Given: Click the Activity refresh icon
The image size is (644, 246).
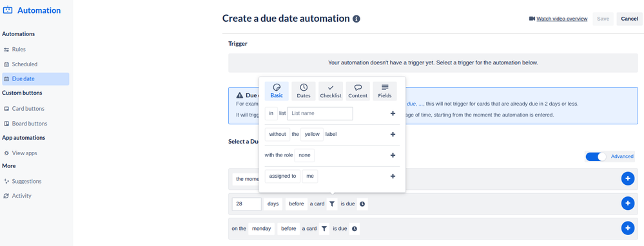Looking at the screenshot, I should coord(6,196).
